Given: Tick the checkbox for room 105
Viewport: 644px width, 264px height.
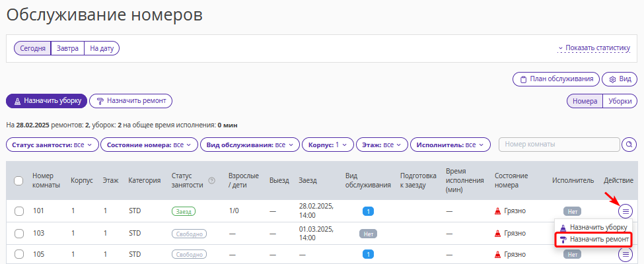Looking at the screenshot, I should tap(19, 255).
